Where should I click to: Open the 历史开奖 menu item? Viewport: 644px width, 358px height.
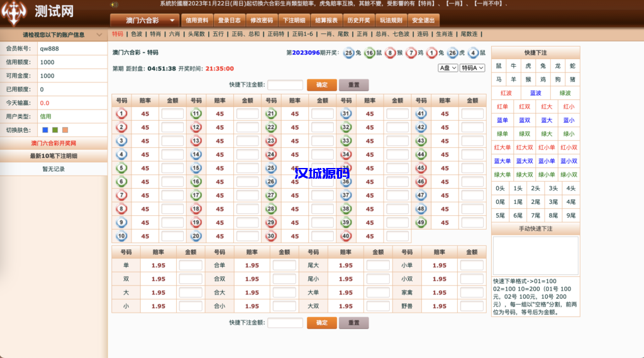pyautogui.click(x=360, y=20)
